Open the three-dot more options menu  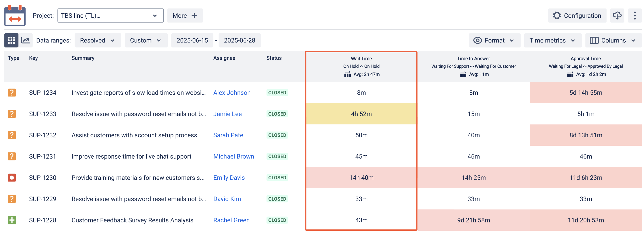point(635,16)
